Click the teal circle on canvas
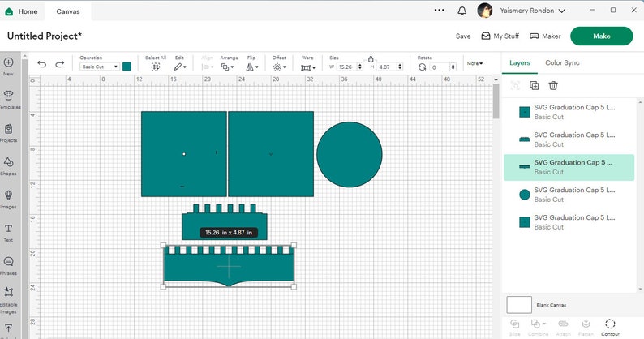644x339 pixels. pos(349,155)
